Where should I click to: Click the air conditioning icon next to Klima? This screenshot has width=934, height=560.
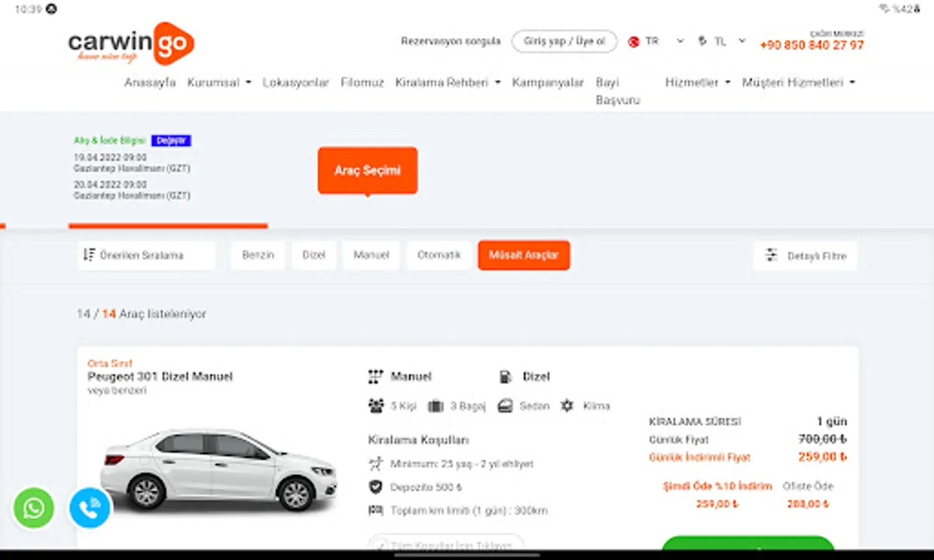[x=567, y=406]
